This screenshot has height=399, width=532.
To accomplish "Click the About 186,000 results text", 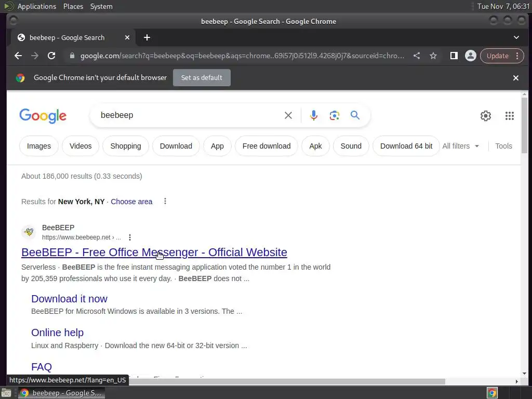I will (x=82, y=176).
